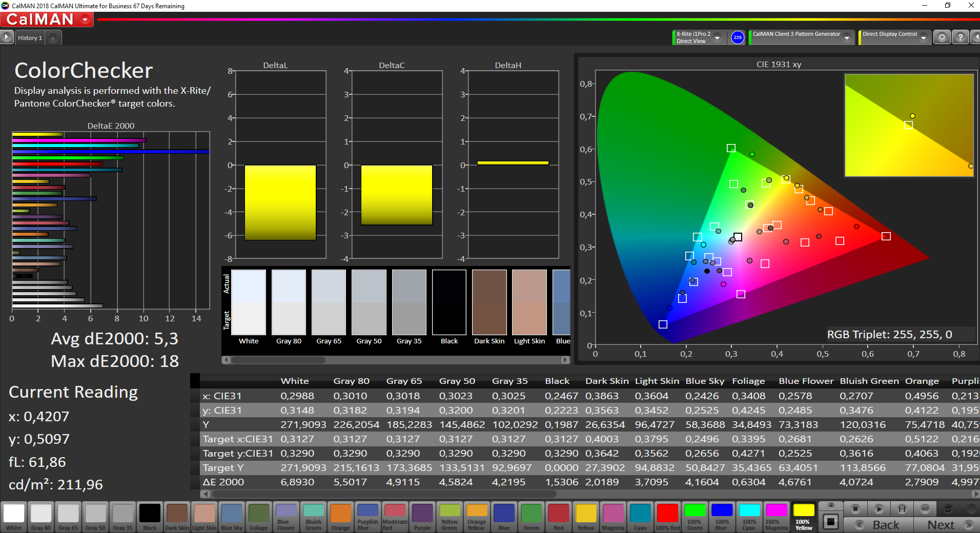The height and width of the screenshot is (533, 980).
Task: Go to the Next workflow page
Action: click(x=947, y=525)
